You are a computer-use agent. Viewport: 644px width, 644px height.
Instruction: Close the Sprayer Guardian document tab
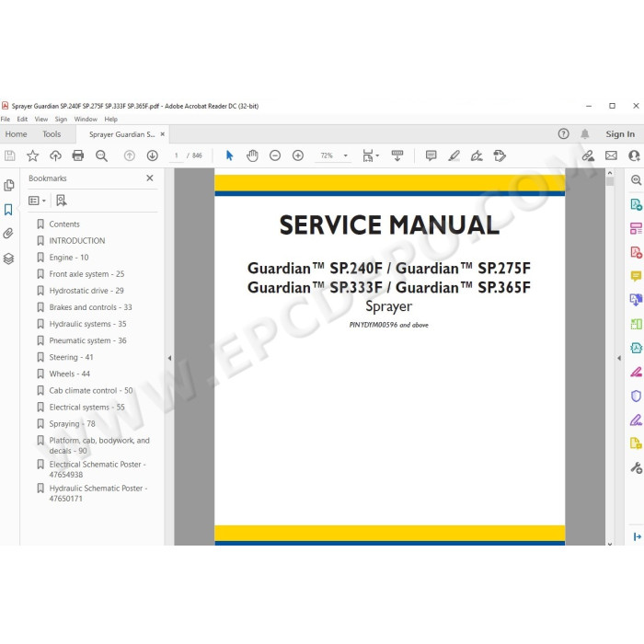[x=163, y=134]
